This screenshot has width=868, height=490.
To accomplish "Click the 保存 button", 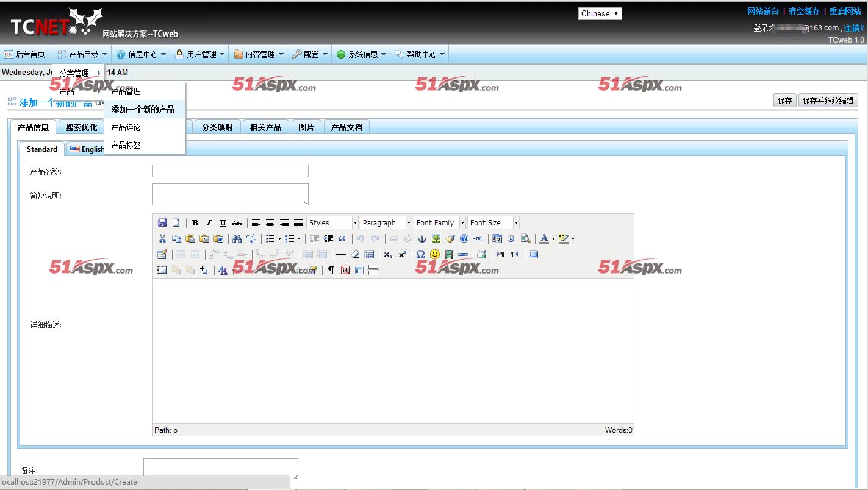I will pyautogui.click(x=784, y=101).
